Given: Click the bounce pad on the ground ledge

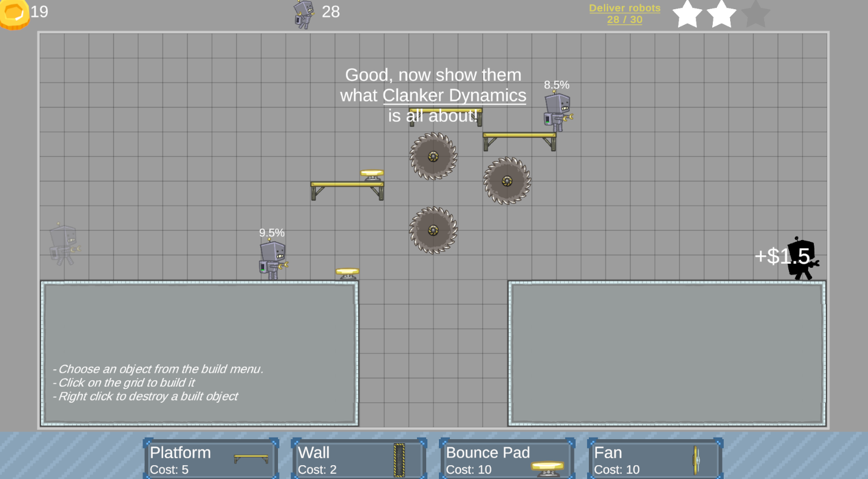Looking at the screenshot, I should 347,274.
